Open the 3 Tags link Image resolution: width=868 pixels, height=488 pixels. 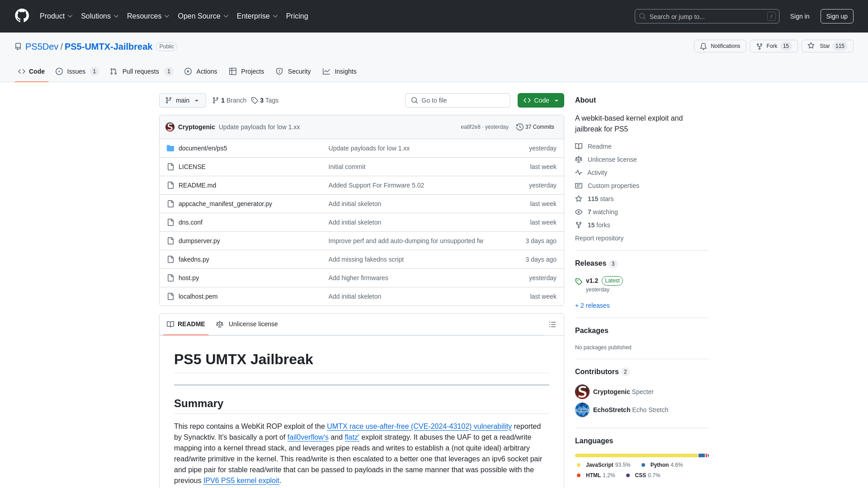265,100
